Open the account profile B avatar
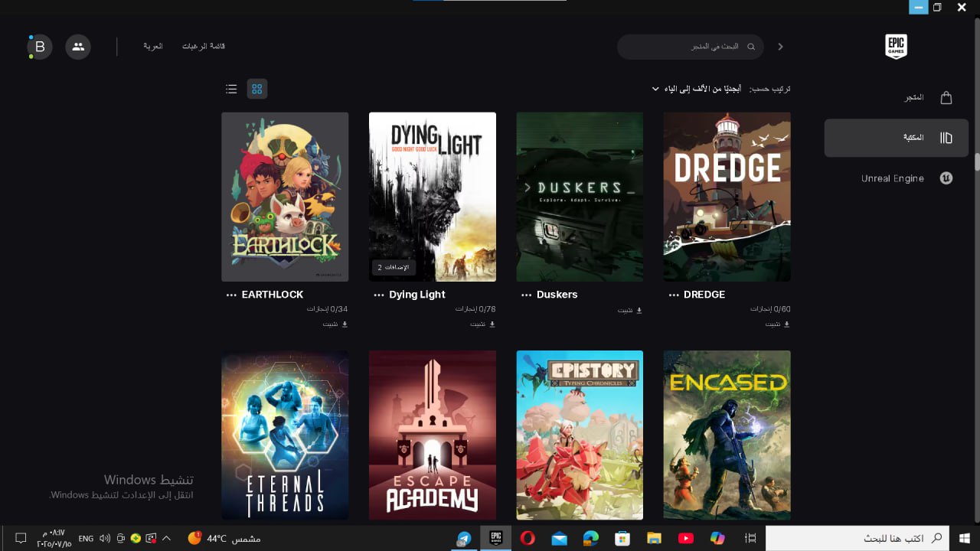The width and height of the screenshot is (980, 551). tap(40, 47)
